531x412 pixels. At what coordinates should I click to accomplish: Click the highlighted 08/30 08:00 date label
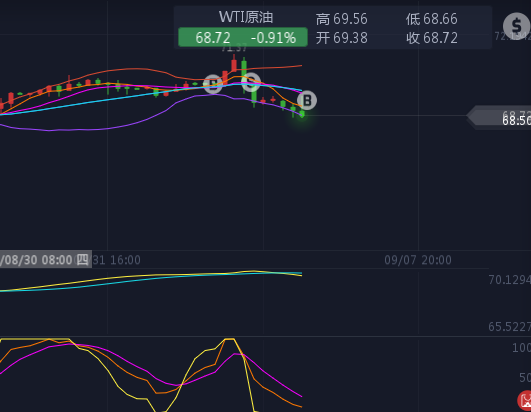[45, 260]
